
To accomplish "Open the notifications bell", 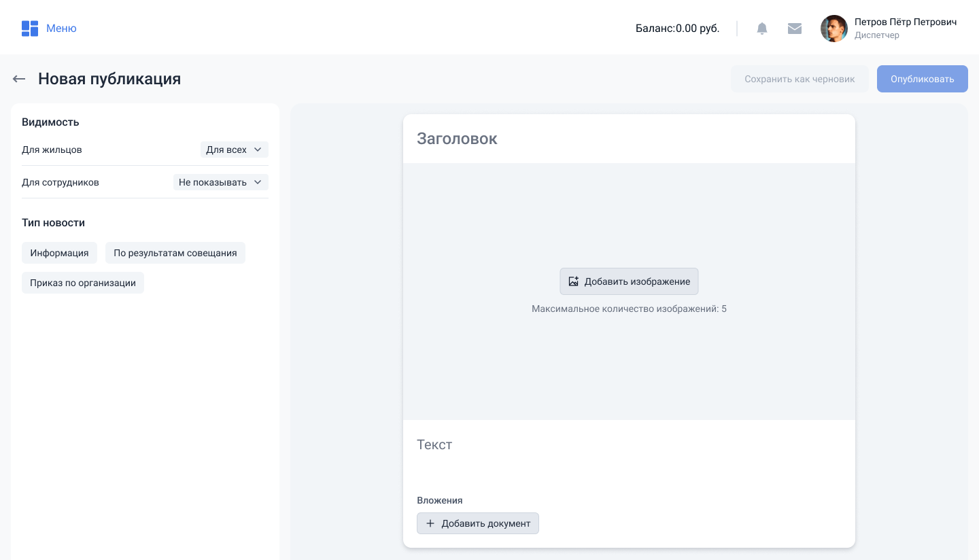I will coord(762,29).
